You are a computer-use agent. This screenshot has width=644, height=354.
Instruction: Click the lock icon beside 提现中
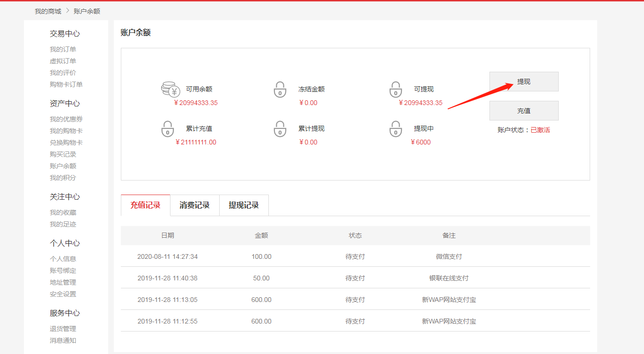[396, 129]
